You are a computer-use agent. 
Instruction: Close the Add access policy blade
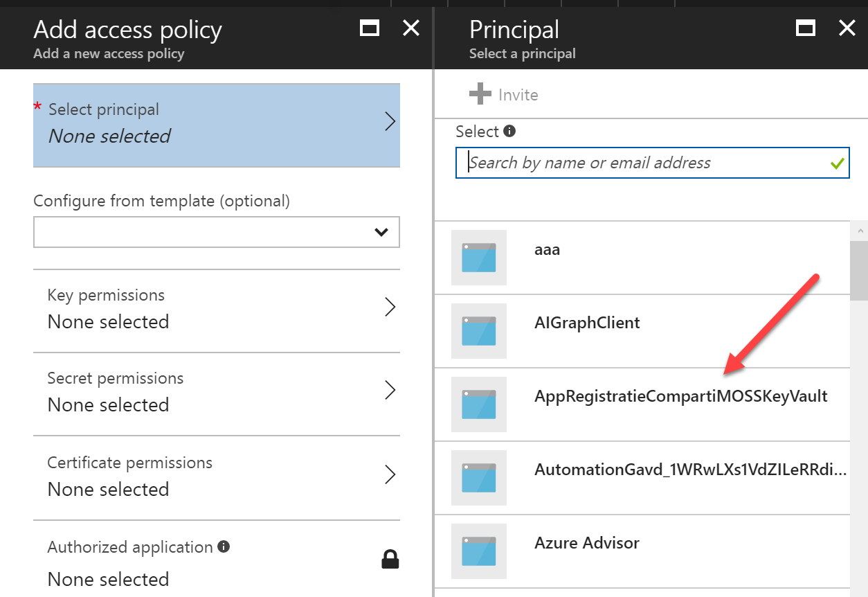[411, 28]
